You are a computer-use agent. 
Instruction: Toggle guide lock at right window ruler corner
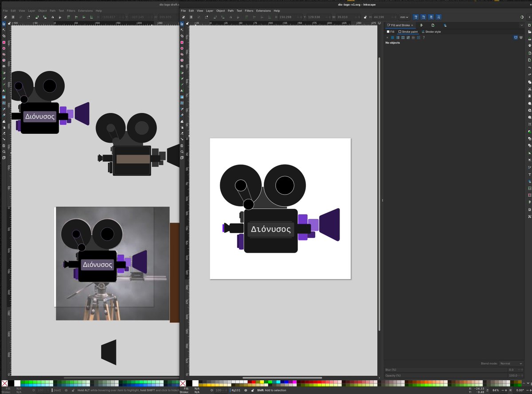(188, 23)
